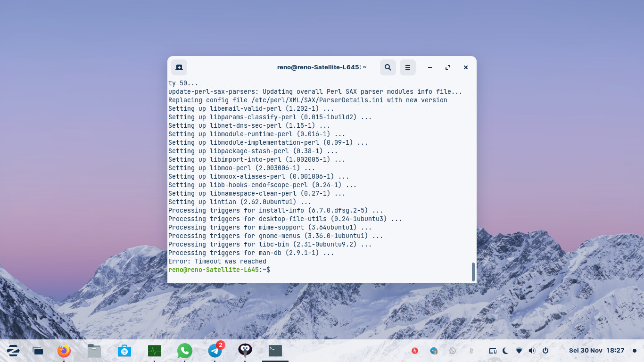Image resolution: width=644 pixels, height=362 pixels.
Task: Open the power menu icon
Action: [x=545, y=351]
